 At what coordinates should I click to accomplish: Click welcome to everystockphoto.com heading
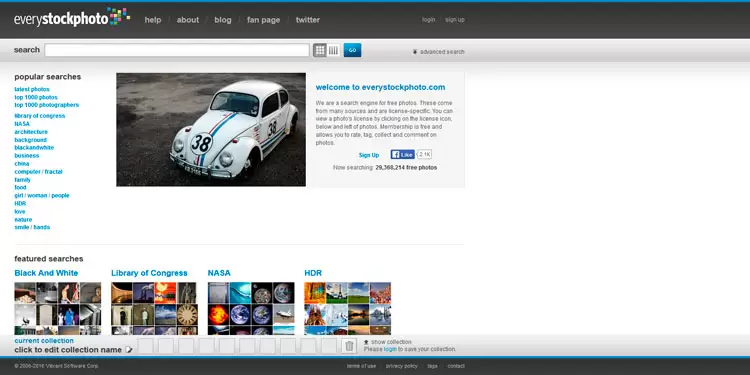point(380,87)
